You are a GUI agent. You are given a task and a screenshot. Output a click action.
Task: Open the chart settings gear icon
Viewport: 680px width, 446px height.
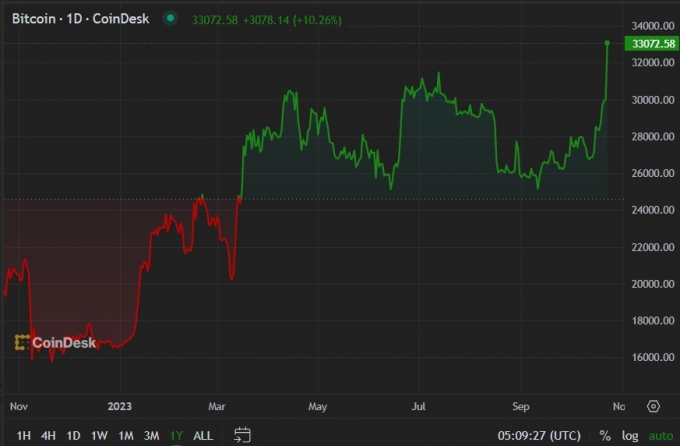pyautogui.click(x=653, y=407)
